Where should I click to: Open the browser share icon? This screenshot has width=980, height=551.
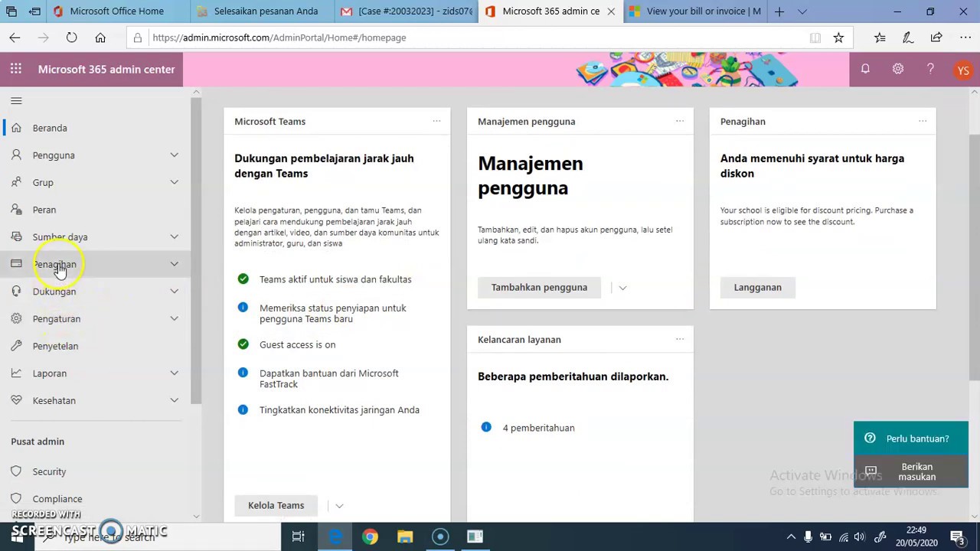coord(936,37)
